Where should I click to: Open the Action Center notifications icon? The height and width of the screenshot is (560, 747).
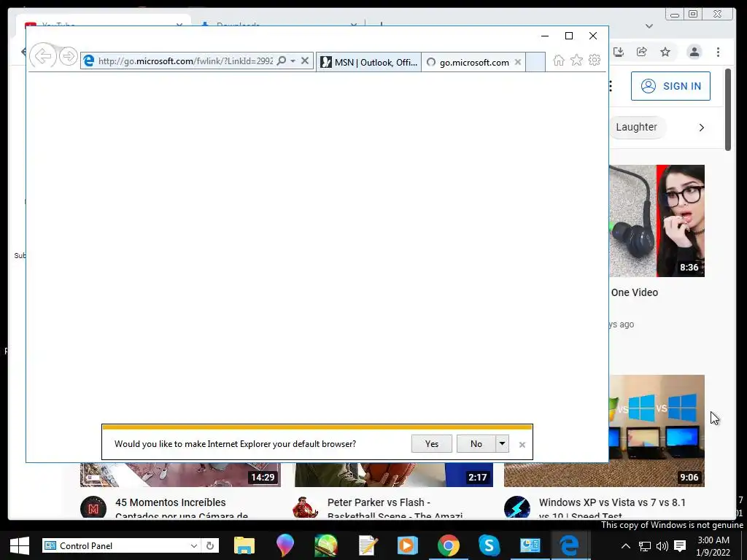click(x=680, y=546)
